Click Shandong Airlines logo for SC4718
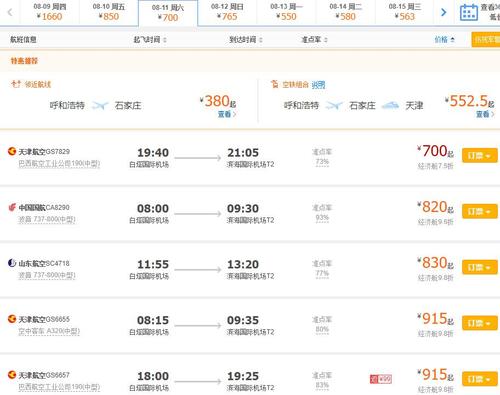 pyautogui.click(x=12, y=263)
